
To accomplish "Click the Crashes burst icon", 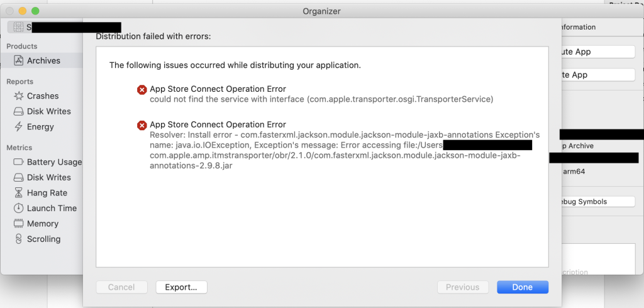I will click(18, 96).
